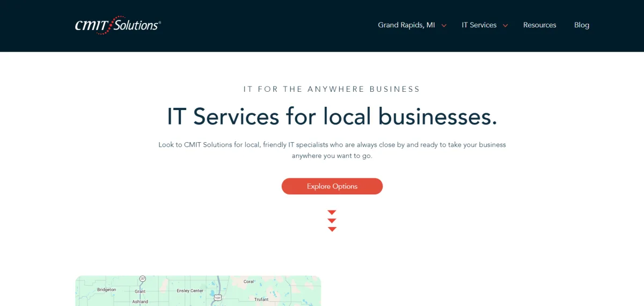The image size is (644, 306).
Task: Click the Explore Options button
Action: point(332,186)
